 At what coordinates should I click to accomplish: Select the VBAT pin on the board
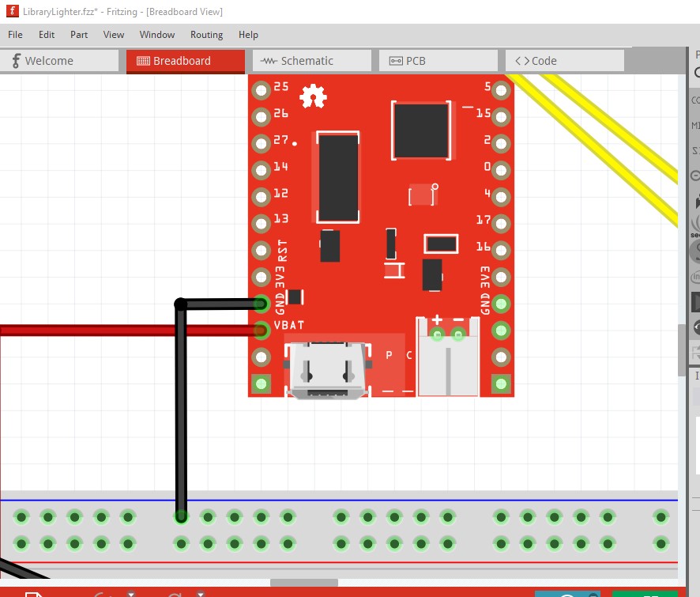coord(262,331)
